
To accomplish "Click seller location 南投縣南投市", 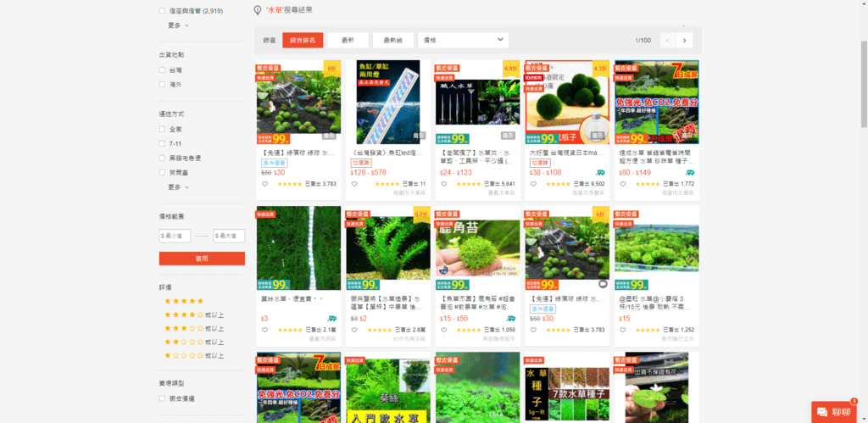I will [x=498, y=338].
